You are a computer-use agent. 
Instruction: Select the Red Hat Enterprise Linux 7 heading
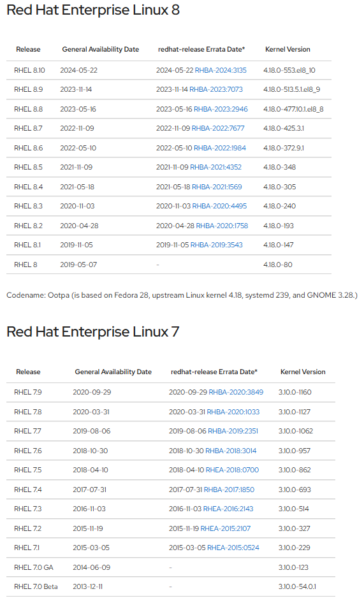(x=93, y=332)
